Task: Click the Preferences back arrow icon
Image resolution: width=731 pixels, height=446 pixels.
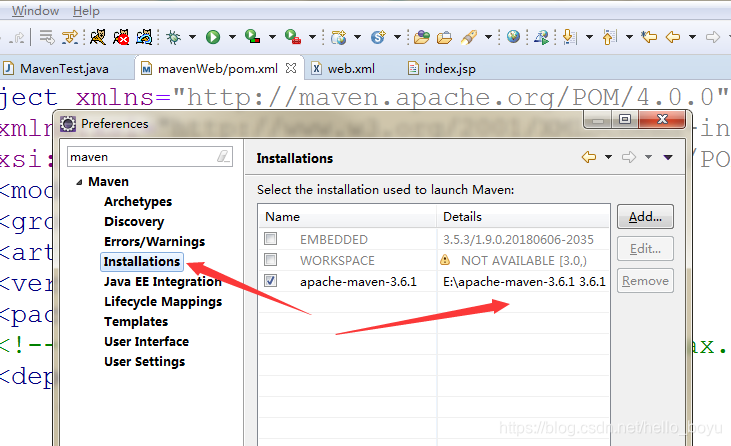Action: [589, 157]
